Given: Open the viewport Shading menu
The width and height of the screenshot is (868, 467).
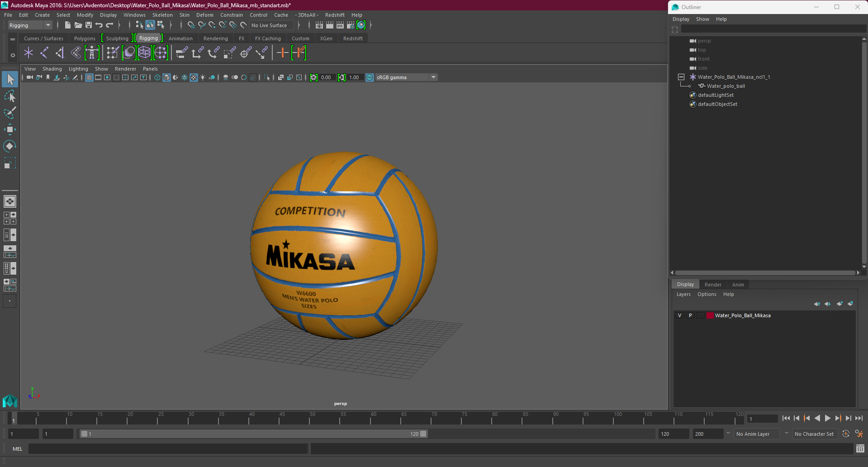Looking at the screenshot, I should [52, 69].
